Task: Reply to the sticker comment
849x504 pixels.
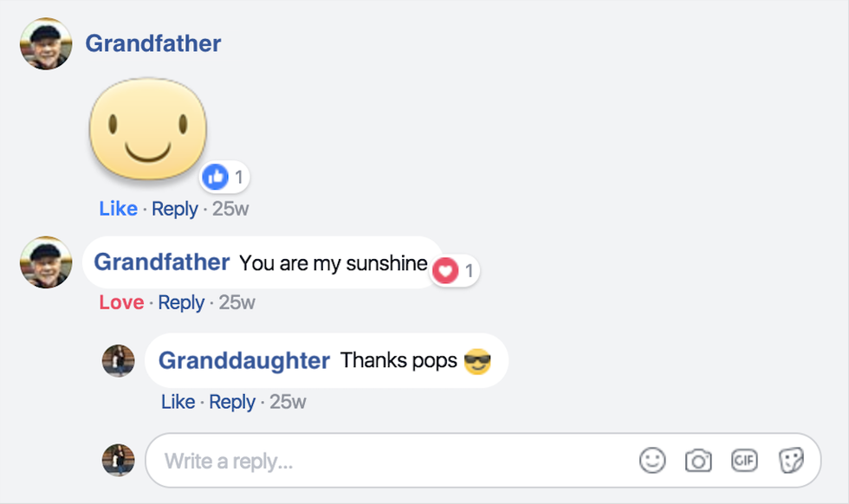Action: point(175,208)
